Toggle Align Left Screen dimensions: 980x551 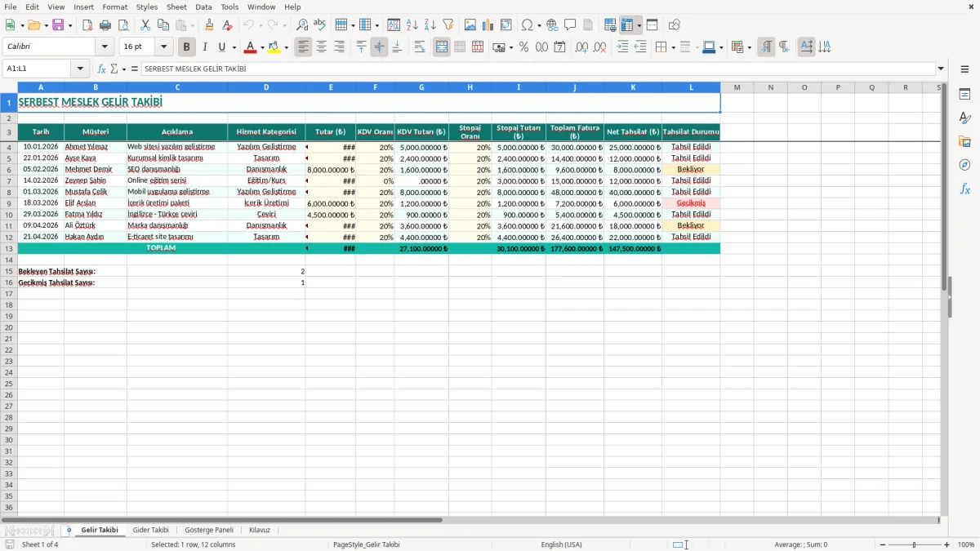click(x=304, y=47)
